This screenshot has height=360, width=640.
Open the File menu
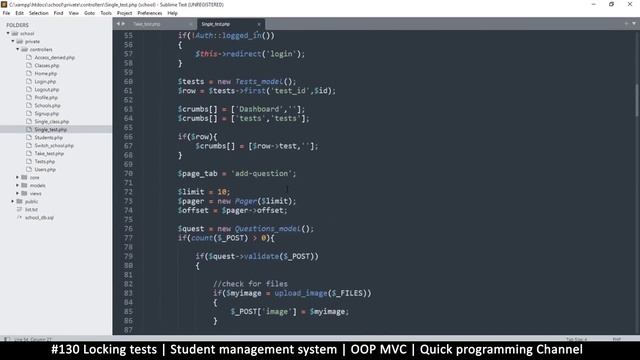(6, 13)
